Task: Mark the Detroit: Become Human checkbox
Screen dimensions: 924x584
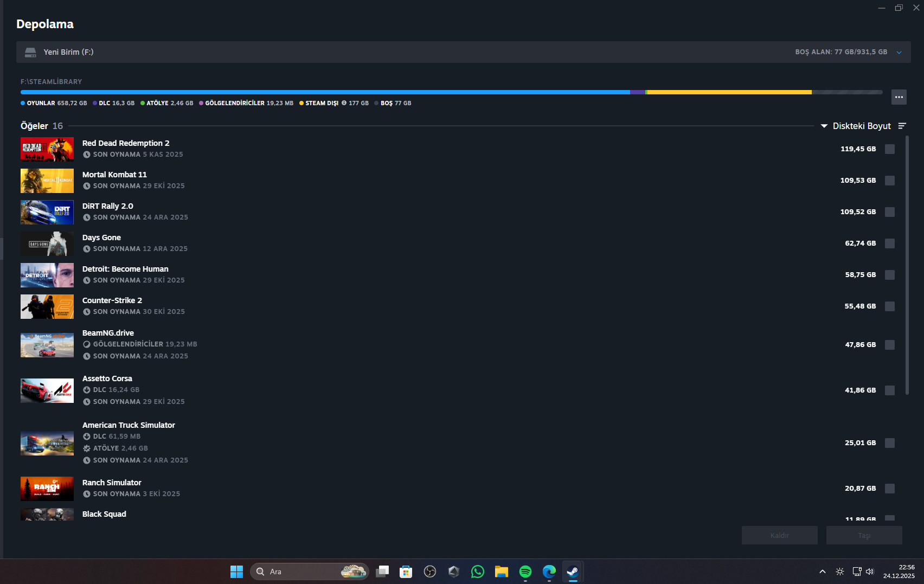Action: [x=890, y=275]
